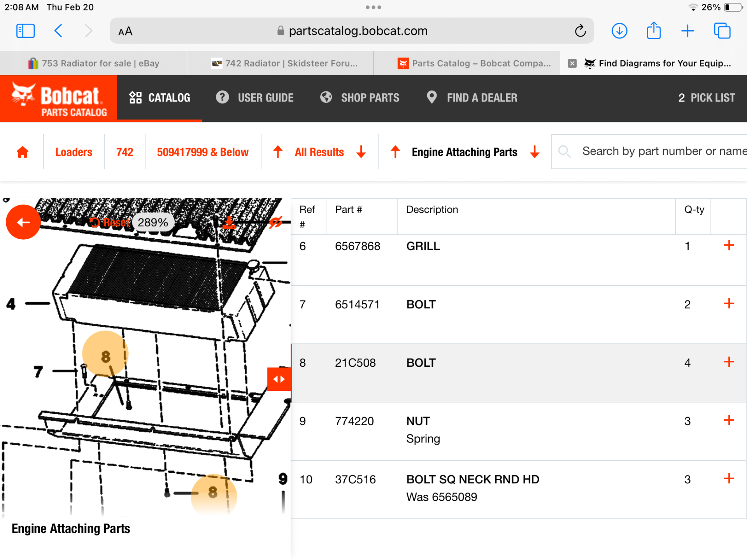
Task: Go up from All Results arrow
Action: pos(278,152)
